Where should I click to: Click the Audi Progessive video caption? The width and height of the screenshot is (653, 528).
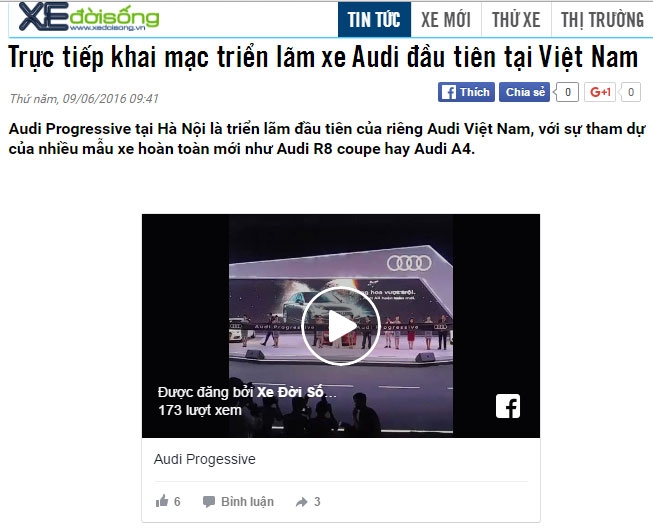tap(204, 459)
